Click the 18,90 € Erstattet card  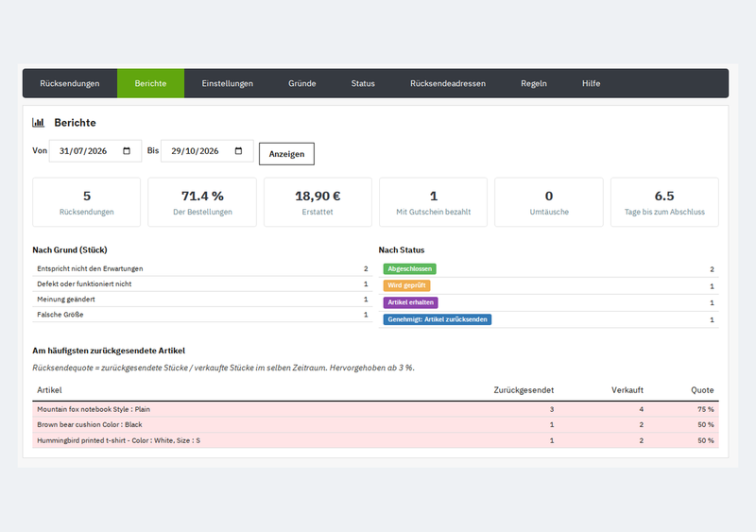[x=318, y=202]
